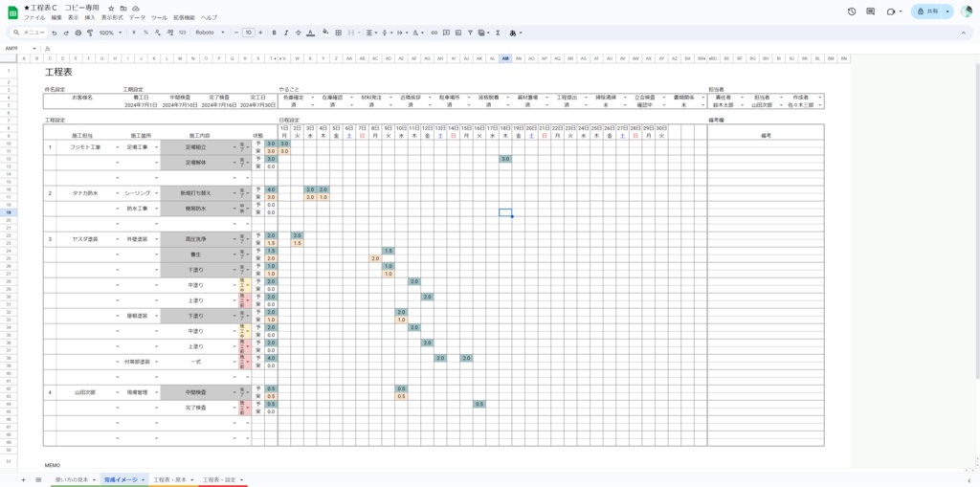Open the 挿入 menu
This screenshot has width=980, height=487.
(x=90, y=18)
